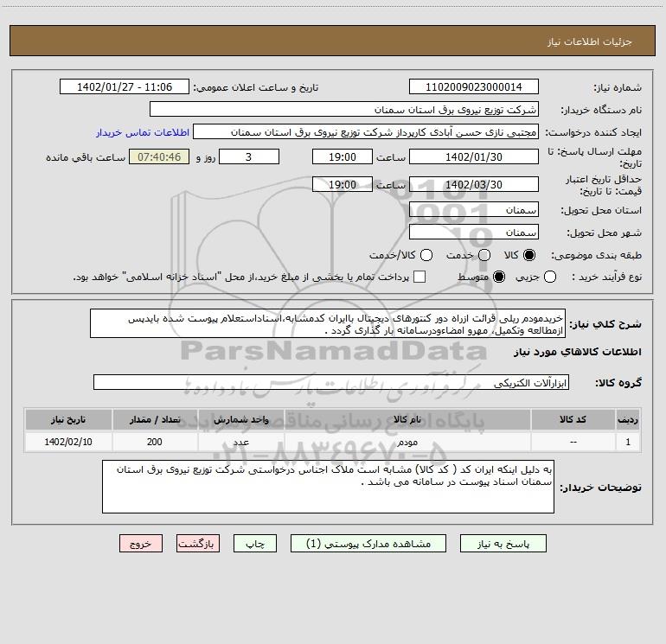Choose the کالا/خدمت radio option

pos(426,255)
